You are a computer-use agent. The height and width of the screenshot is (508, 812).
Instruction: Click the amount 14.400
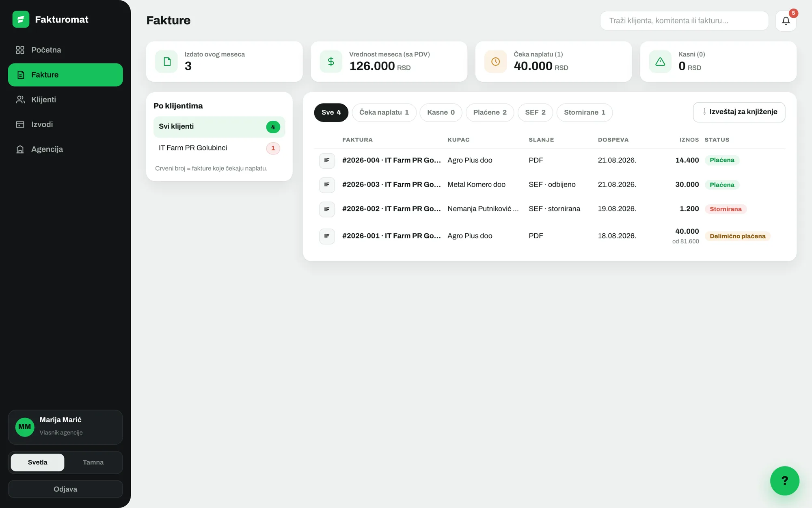[687, 160]
